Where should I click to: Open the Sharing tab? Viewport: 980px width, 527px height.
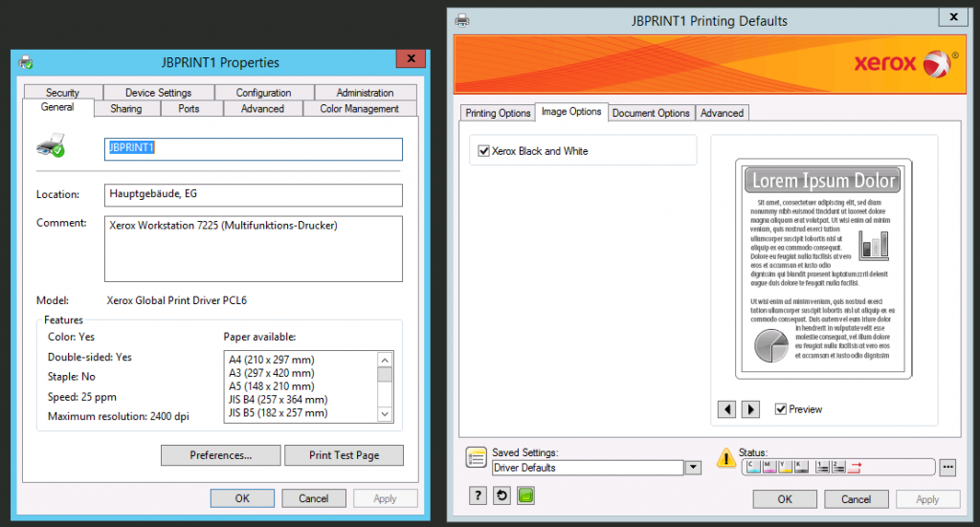[126, 109]
